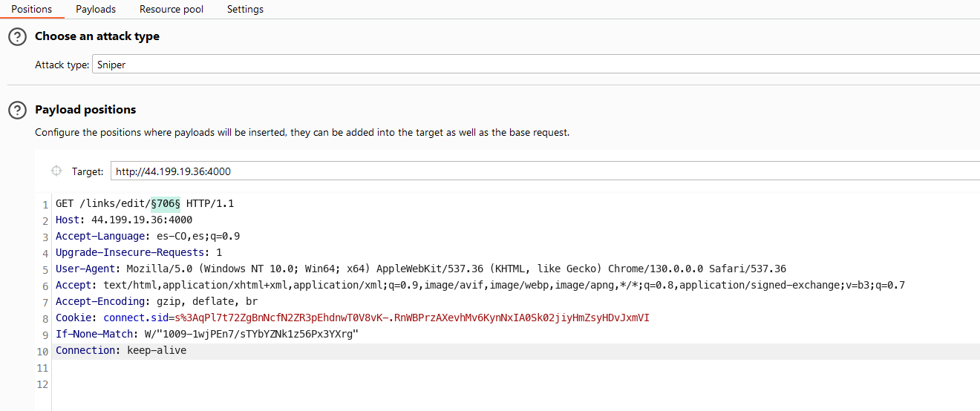Click the crosshair icon next to Target
The width and height of the screenshot is (980, 411).
[56, 171]
